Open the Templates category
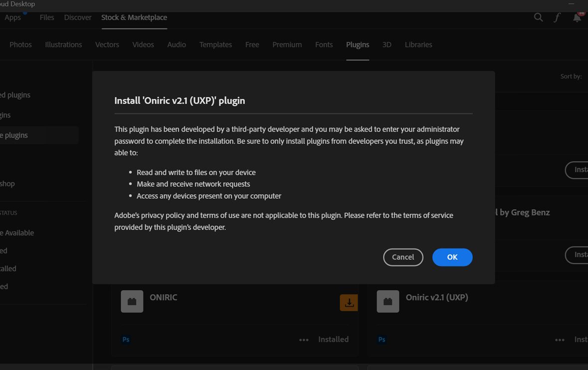This screenshot has width=588, height=370. point(216,45)
